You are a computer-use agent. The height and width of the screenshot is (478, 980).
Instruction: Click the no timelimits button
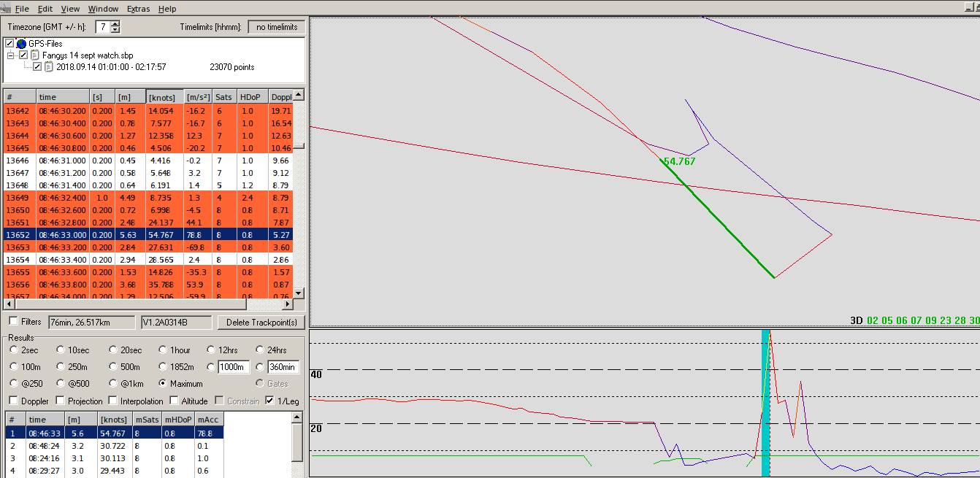277,27
